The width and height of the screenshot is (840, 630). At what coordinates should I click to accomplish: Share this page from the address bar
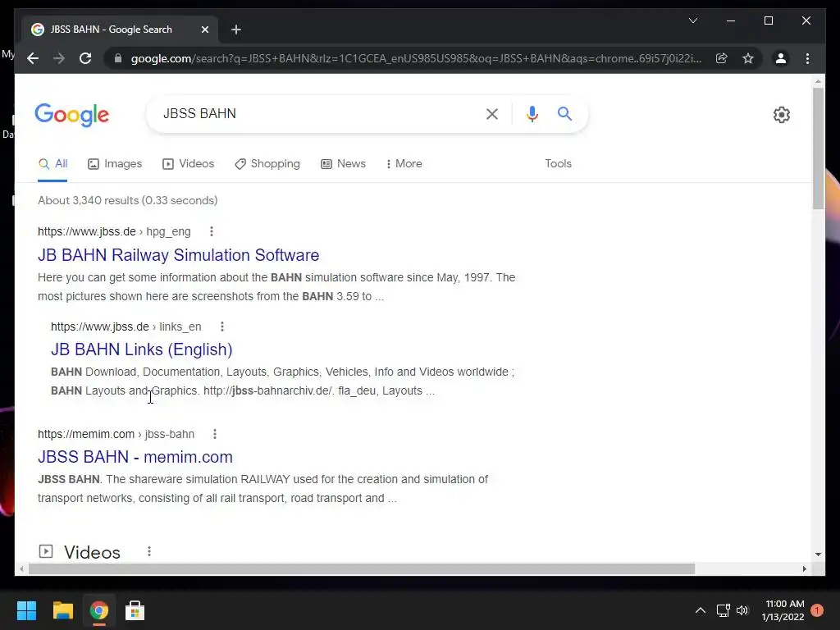click(x=722, y=58)
